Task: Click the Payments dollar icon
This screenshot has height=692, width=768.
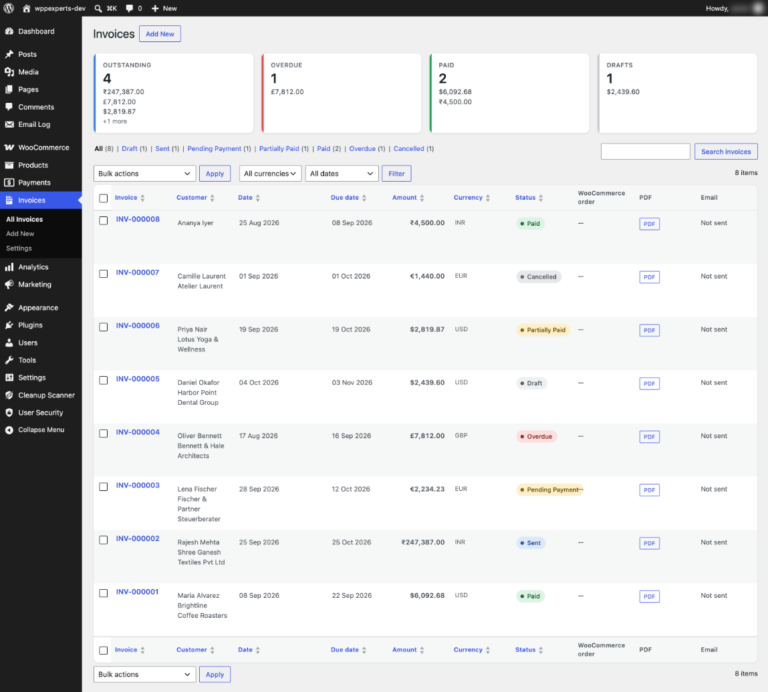Action: [x=9, y=183]
